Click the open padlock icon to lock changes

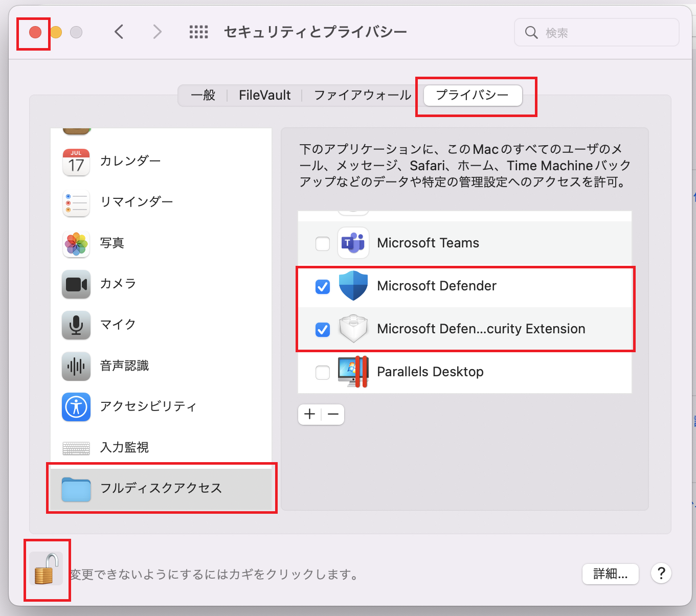coord(46,568)
